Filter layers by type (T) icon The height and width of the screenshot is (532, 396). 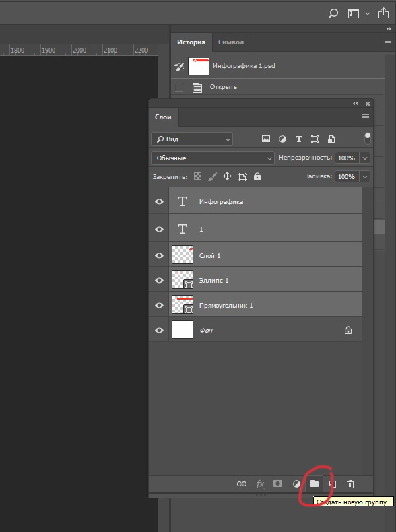click(298, 139)
